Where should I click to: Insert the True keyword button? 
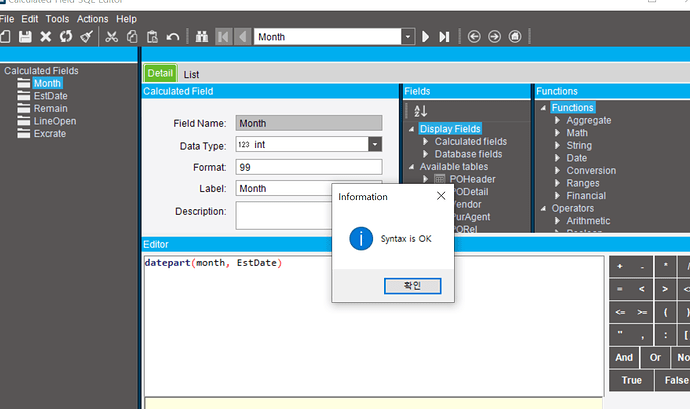[x=631, y=380]
